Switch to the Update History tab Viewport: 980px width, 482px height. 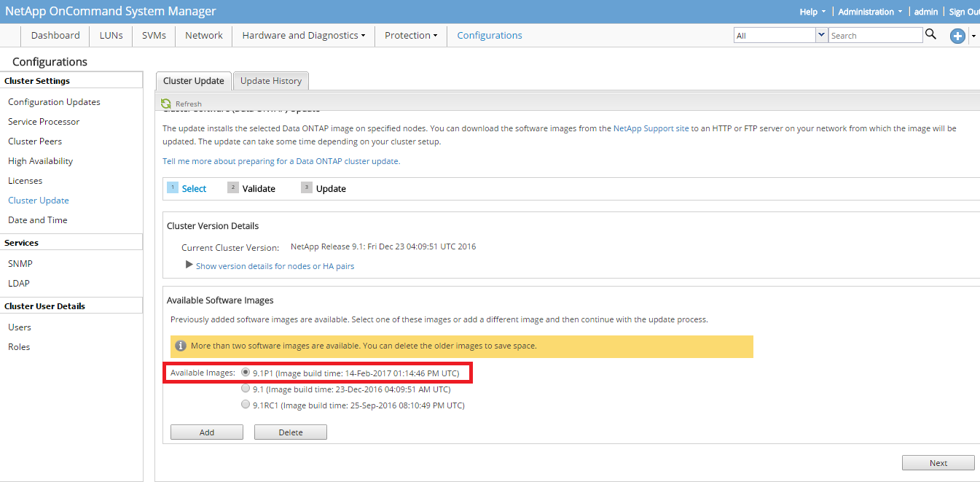(x=271, y=81)
